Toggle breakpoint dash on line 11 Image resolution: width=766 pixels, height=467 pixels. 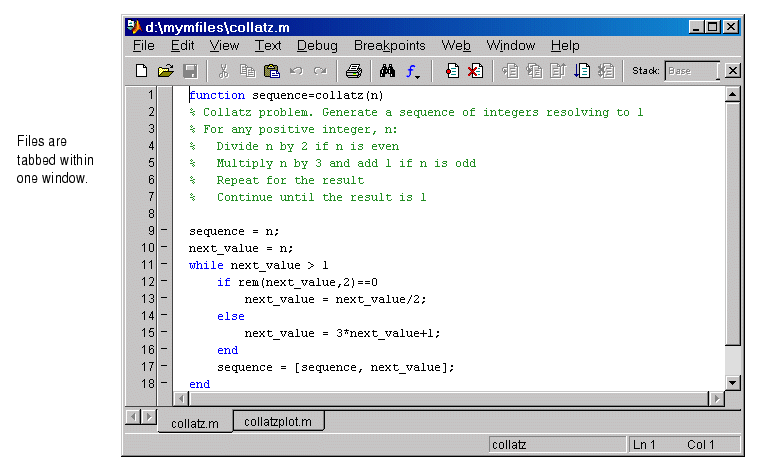[164, 264]
